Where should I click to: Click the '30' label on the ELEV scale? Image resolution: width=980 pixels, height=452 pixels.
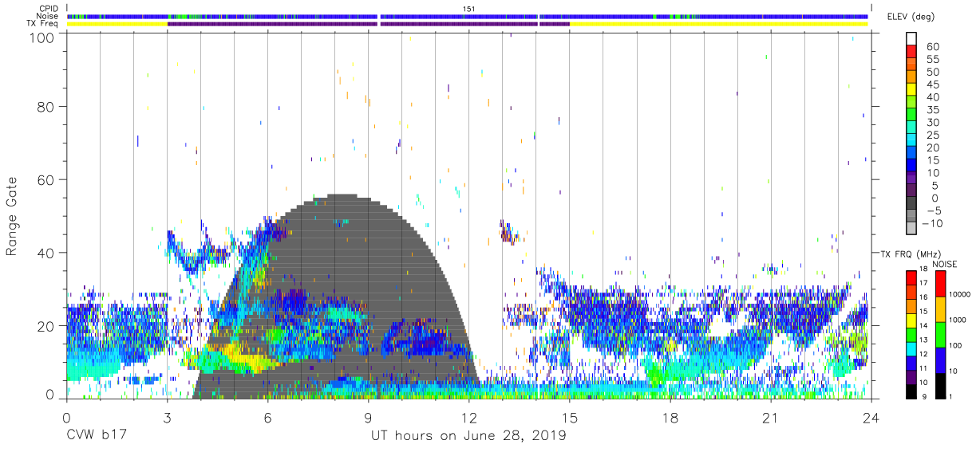coord(932,123)
